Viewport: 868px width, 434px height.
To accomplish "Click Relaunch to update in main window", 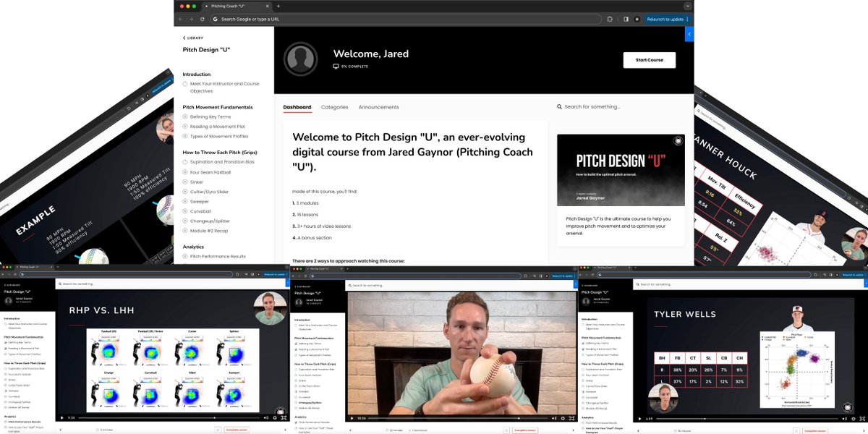I will [x=667, y=19].
